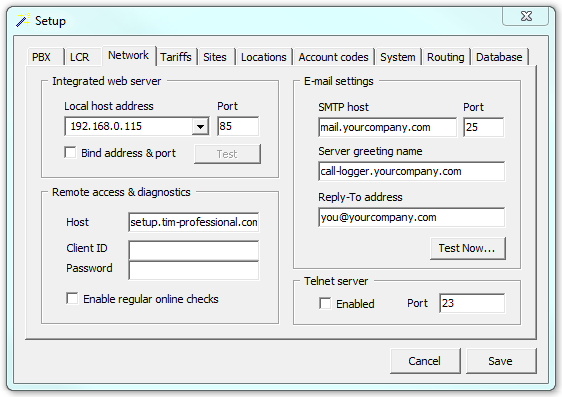Viewport: 562px width, 397px height.
Task: Click the remote access Host field
Action: click(194, 222)
